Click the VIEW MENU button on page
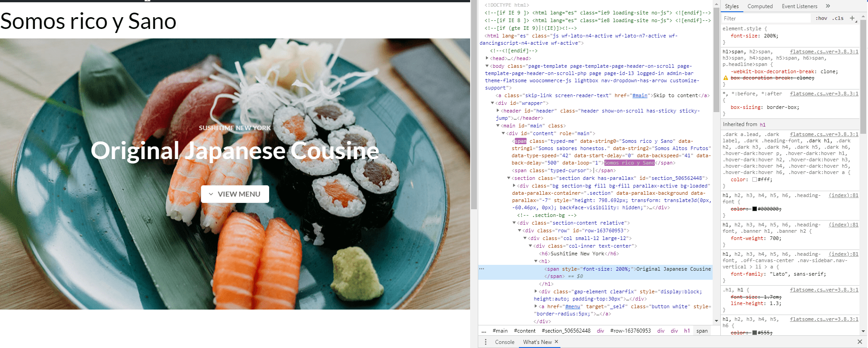 [x=235, y=194]
